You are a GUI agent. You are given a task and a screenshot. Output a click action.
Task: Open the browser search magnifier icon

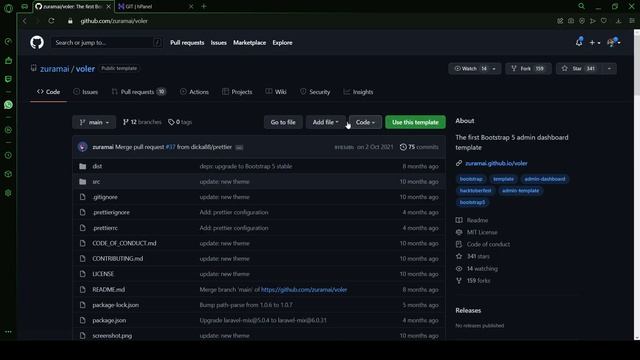click(581, 6)
